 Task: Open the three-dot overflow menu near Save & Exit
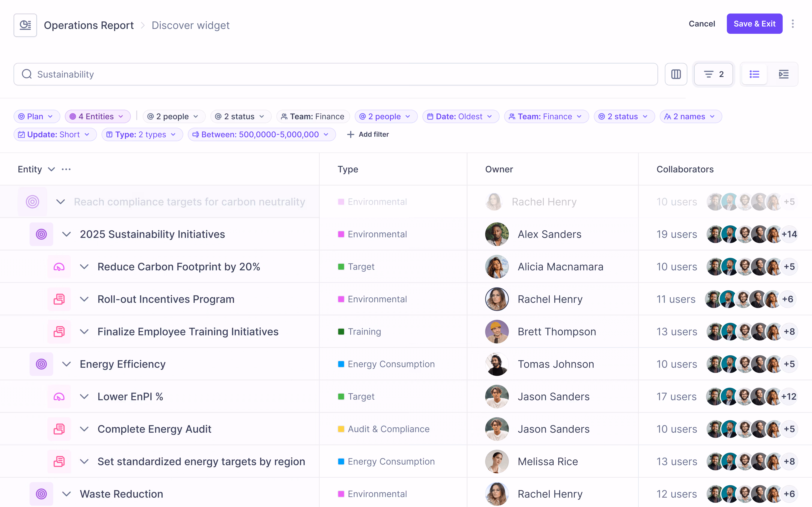(x=793, y=24)
